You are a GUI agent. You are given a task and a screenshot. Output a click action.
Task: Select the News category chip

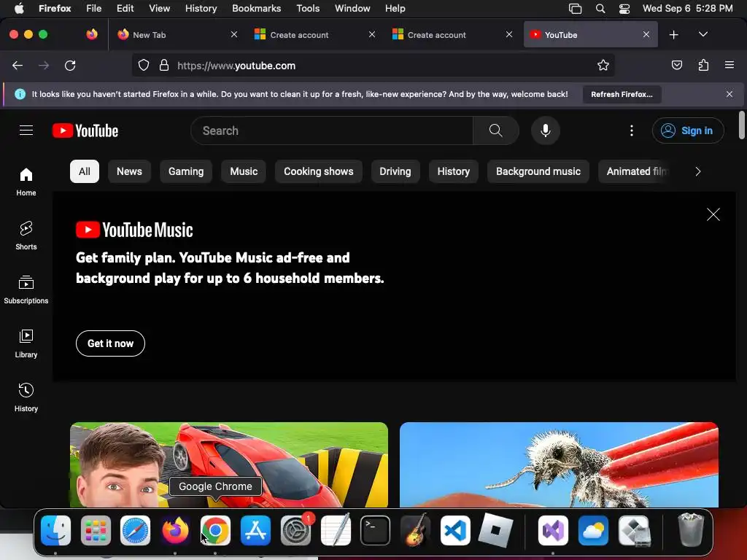129,171
